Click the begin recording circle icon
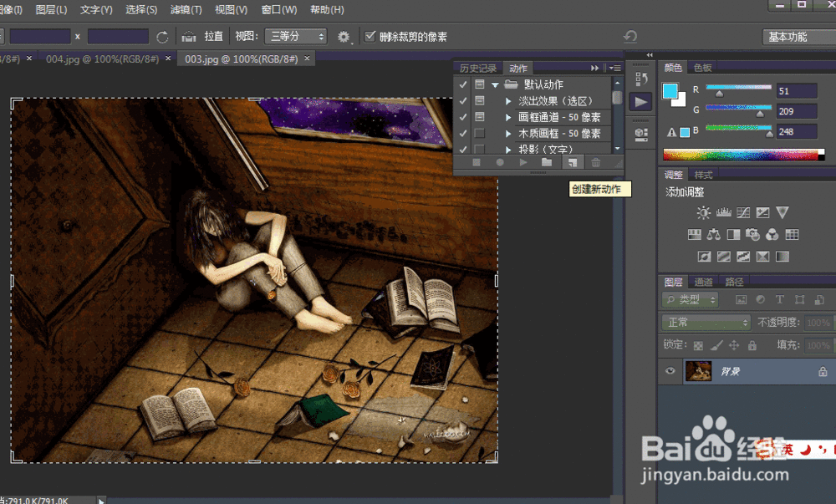This screenshot has width=836, height=504. (500, 162)
